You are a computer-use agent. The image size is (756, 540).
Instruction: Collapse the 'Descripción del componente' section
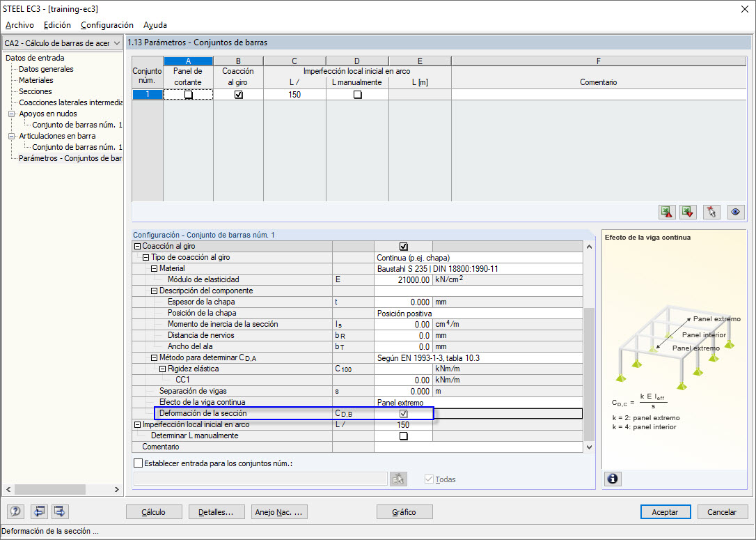(154, 291)
